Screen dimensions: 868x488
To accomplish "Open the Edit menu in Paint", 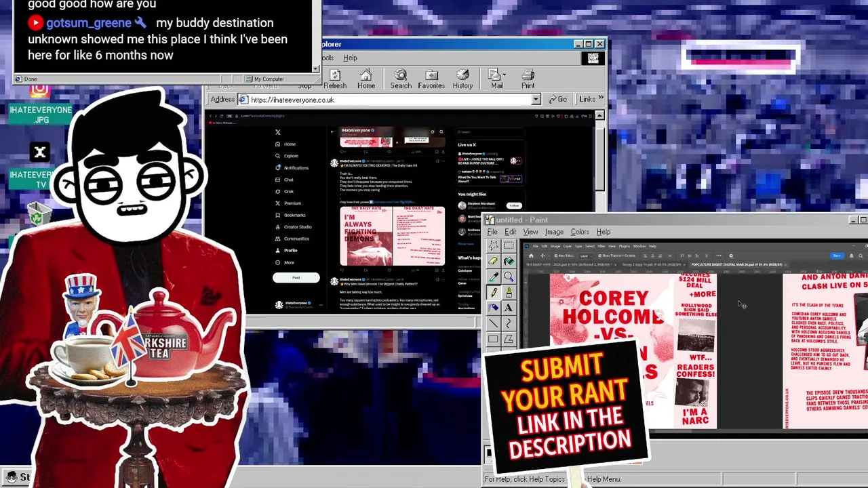I will click(x=510, y=232).
